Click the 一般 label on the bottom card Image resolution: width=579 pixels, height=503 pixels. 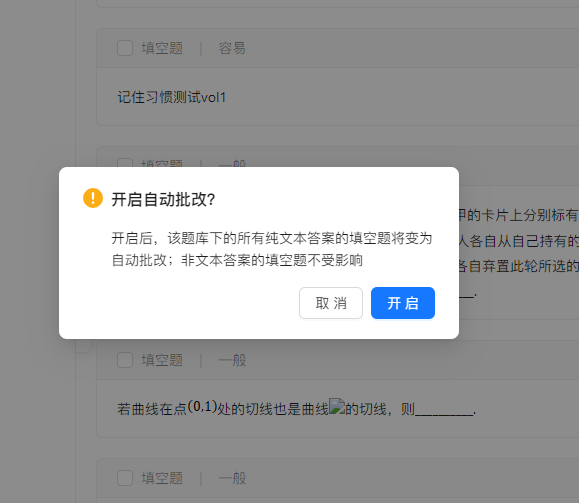tap(232, 478)
